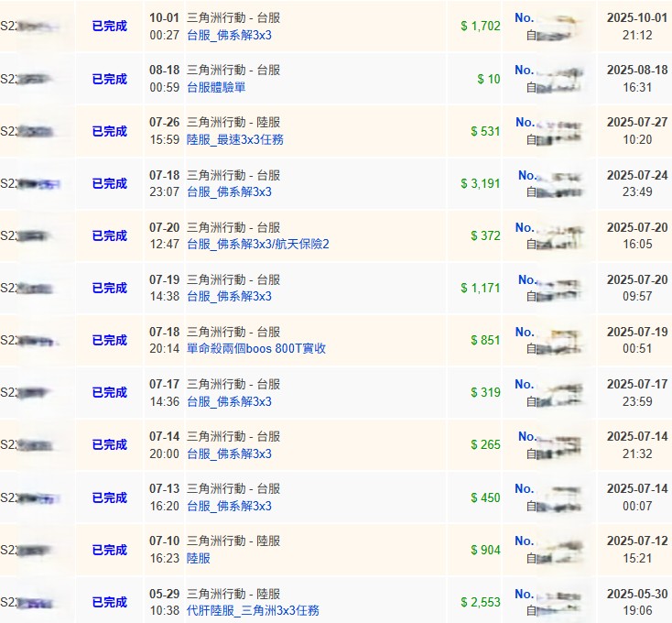Click the 2025-07-17 23:59 completion date
This screenshot has width=672, height=623.
(x=633, y=392)
